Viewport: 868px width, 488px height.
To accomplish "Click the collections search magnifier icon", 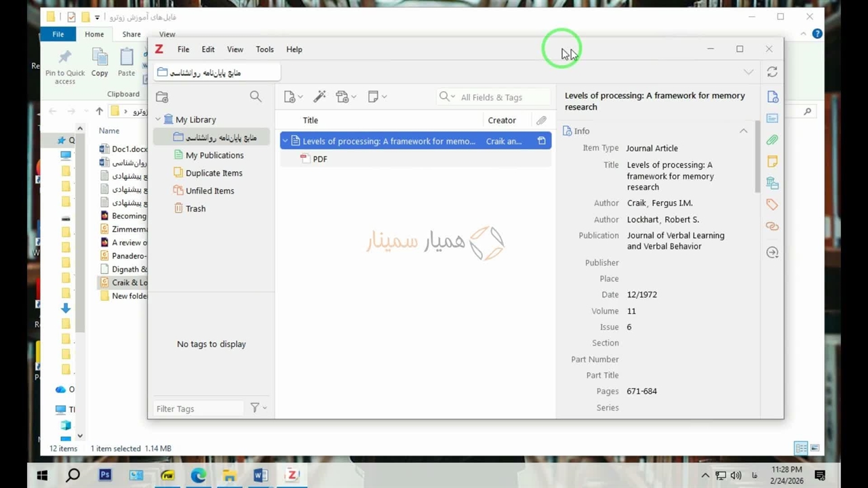I will (x=256, y=97).
